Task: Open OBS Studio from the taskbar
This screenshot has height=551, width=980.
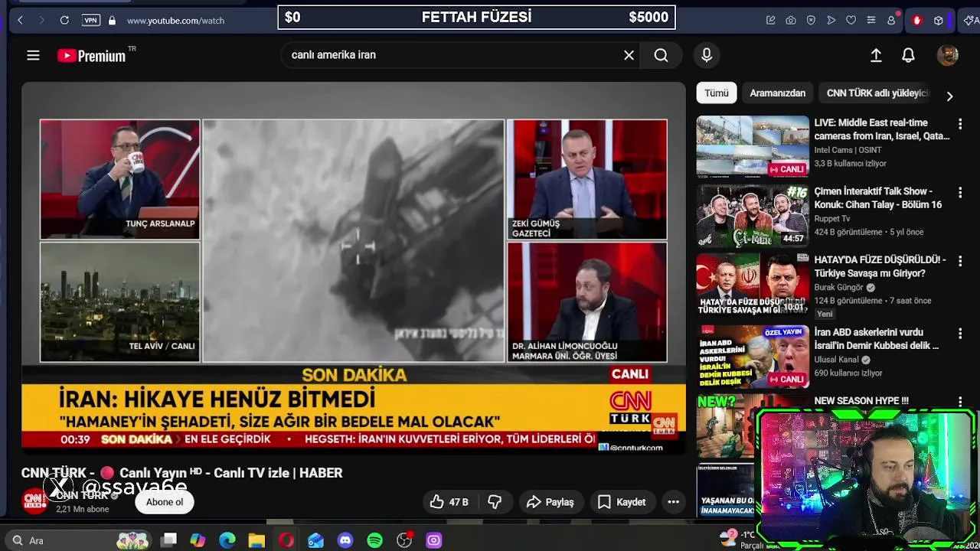Action: [404, 540]
